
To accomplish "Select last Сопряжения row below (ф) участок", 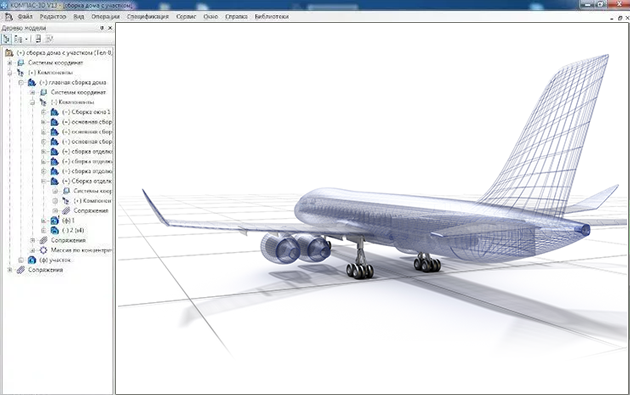I will pos(45,270).
